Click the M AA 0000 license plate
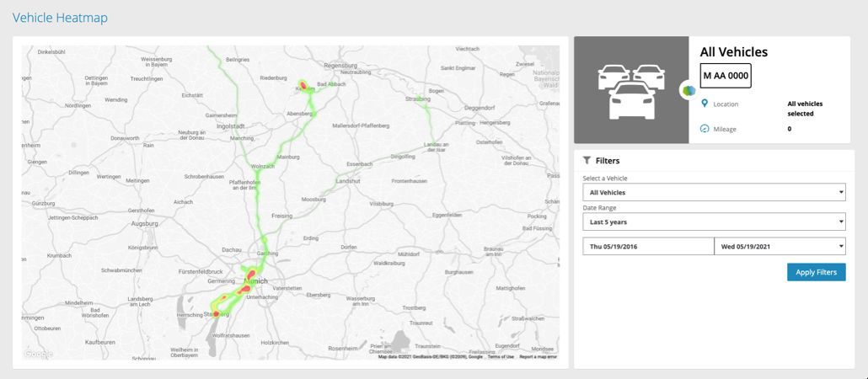 click(726, 76)
